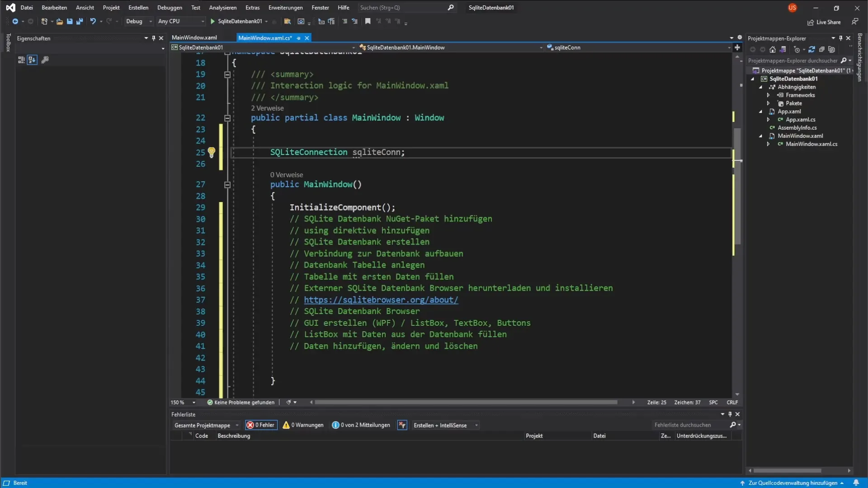
Task: Click the Categorized view icon in Eigenschaften panel
Action: [x=21, y=60]
